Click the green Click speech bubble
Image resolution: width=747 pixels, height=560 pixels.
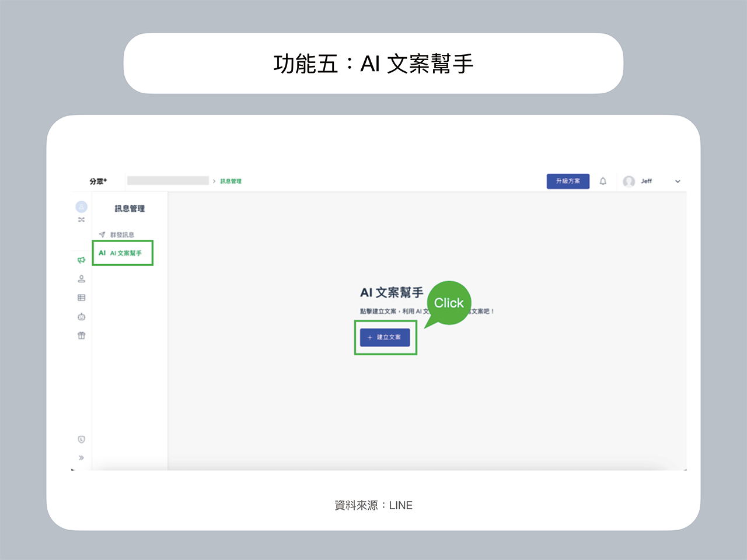[x=449, y=303]
